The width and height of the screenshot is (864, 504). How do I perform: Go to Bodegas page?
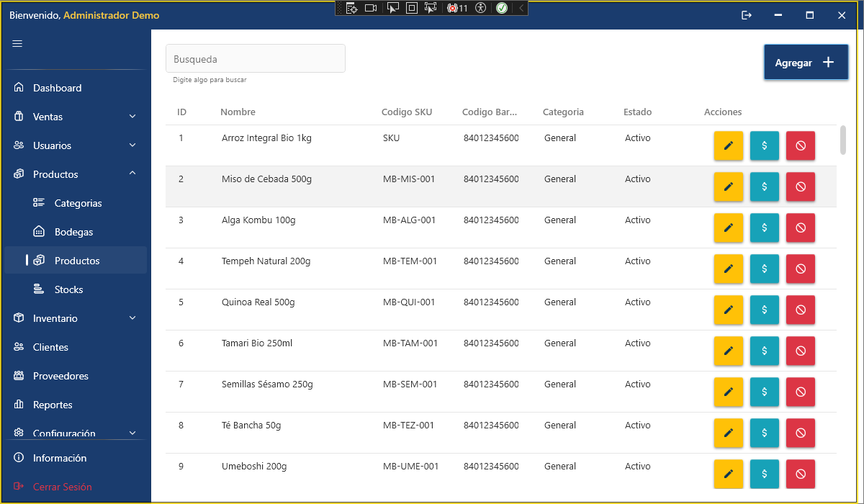(73, 232)
